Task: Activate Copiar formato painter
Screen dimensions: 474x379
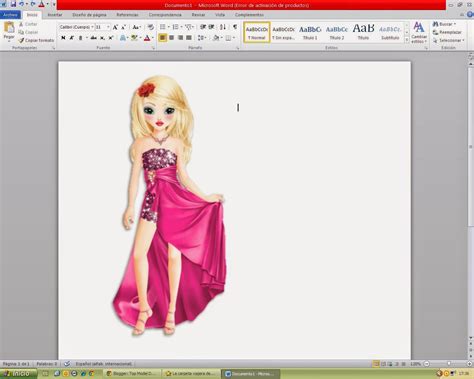Action: coord(36,40)
